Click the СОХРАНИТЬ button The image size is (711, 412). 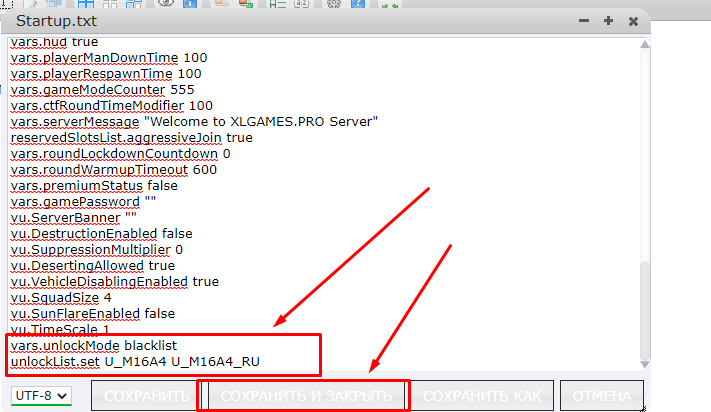tap(146, 396)
